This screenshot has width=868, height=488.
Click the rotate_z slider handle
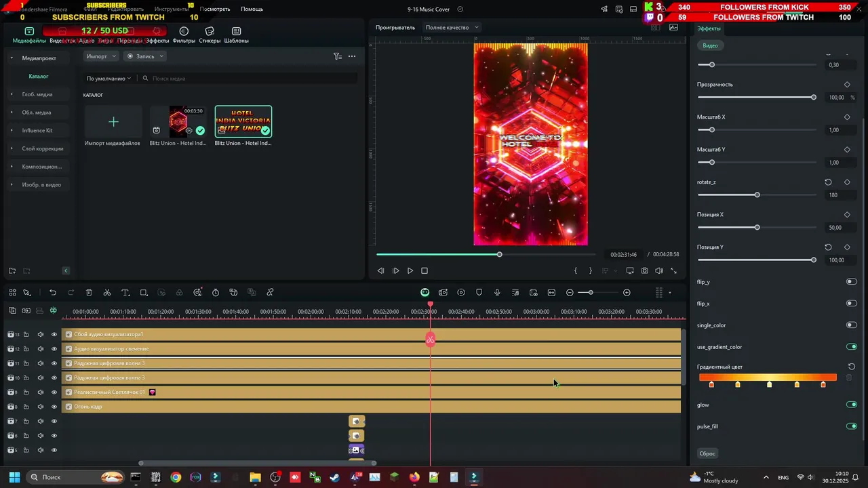click(x=757, y=195)
